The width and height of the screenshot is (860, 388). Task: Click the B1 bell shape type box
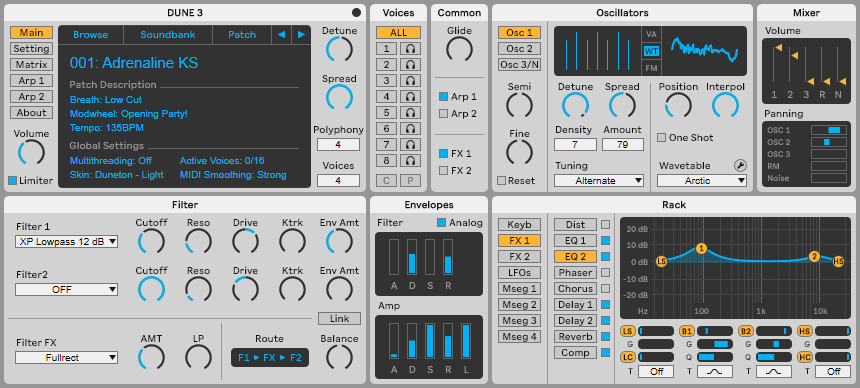(715, 372)
